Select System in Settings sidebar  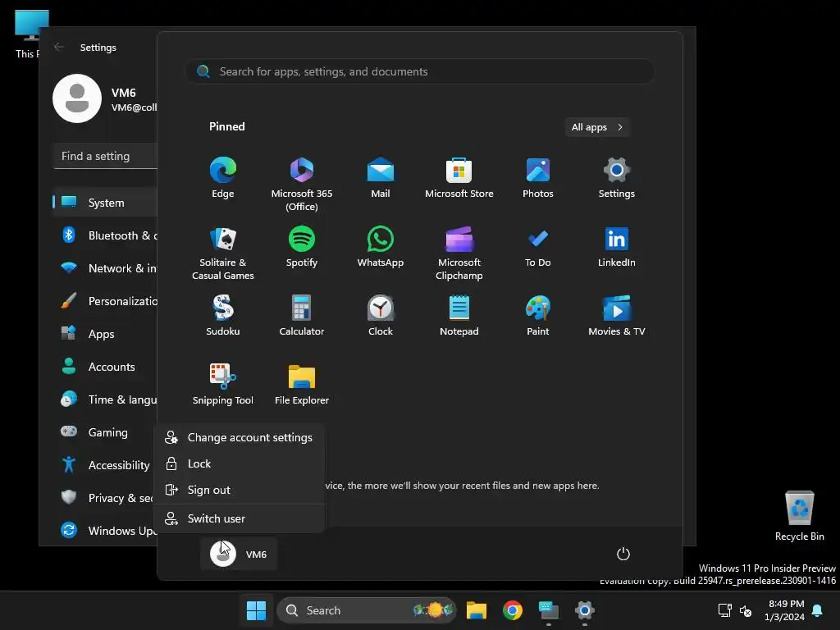click(x=105, y=203)
